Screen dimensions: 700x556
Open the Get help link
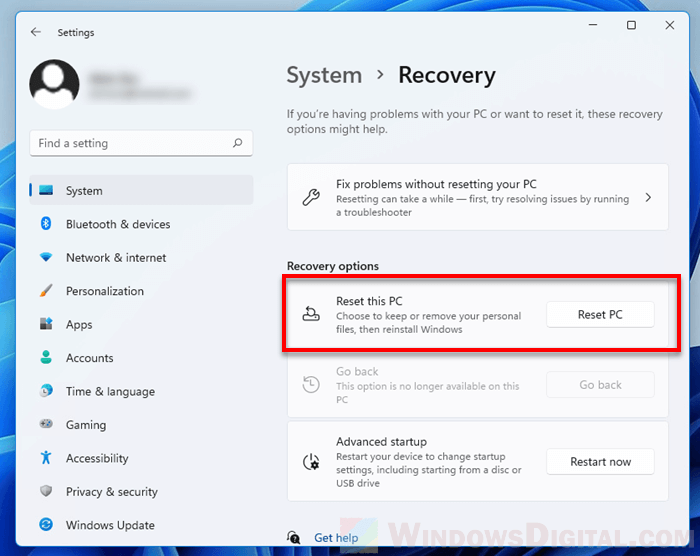[x=336, y=538]
